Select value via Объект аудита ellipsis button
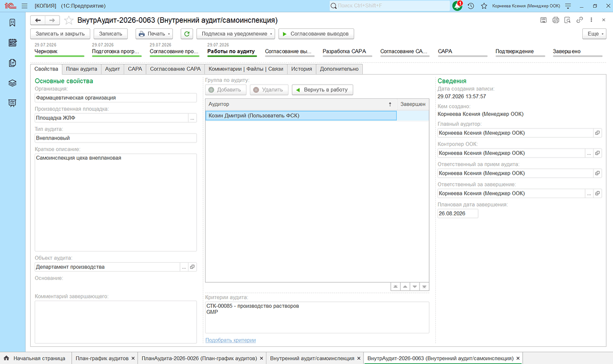Viewport: 613px width, 364px height. pos(184,267)
